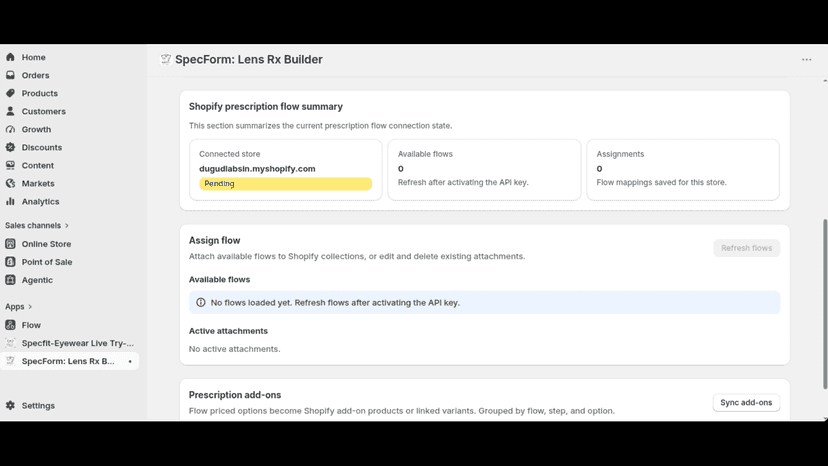Click the Content image icon
This screenshot has height=466, width=828.
pos(10,165)
